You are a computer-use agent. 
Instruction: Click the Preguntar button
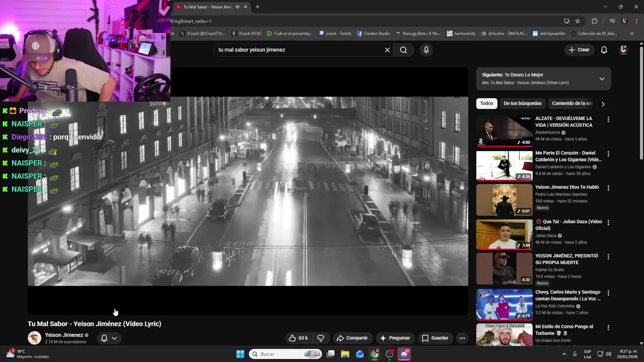[x=395, y=338]
